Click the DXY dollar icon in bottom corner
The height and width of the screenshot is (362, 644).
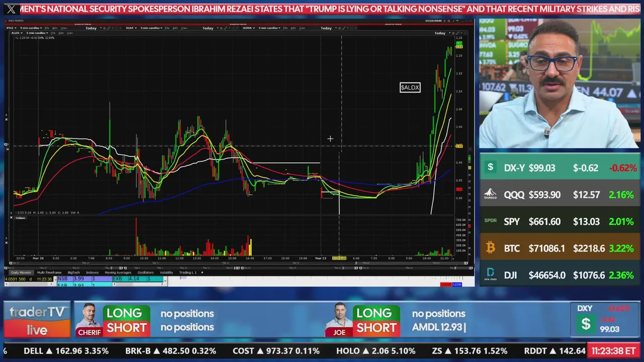click(x=586, y=324)
